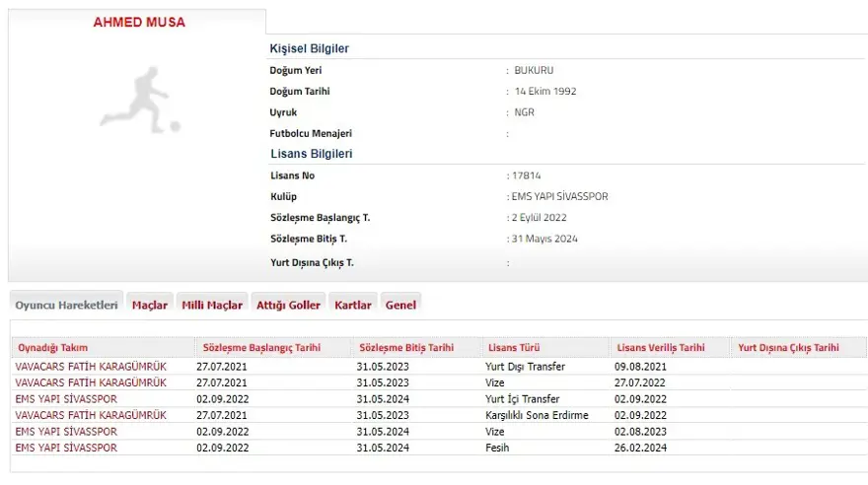The height and width of the screenshot is (485, 868).
Task: Select the Yurt Dışı Transfer license row
Action: [x=526, y=367]
